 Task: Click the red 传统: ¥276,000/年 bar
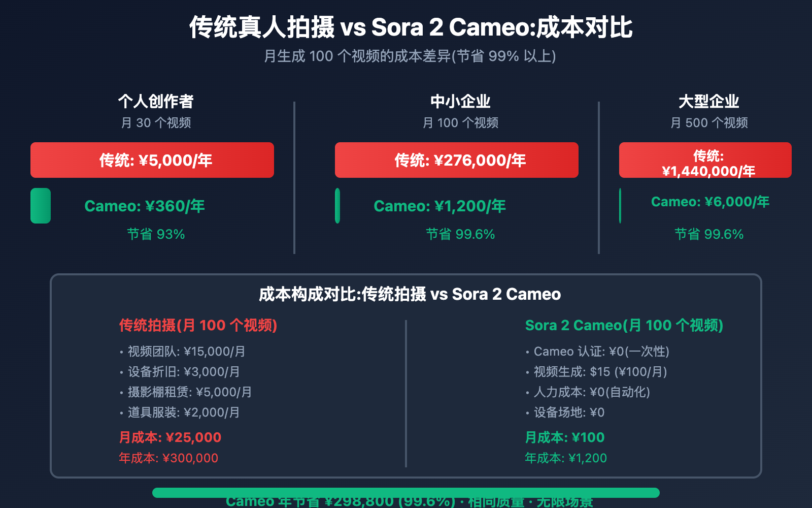457,160
